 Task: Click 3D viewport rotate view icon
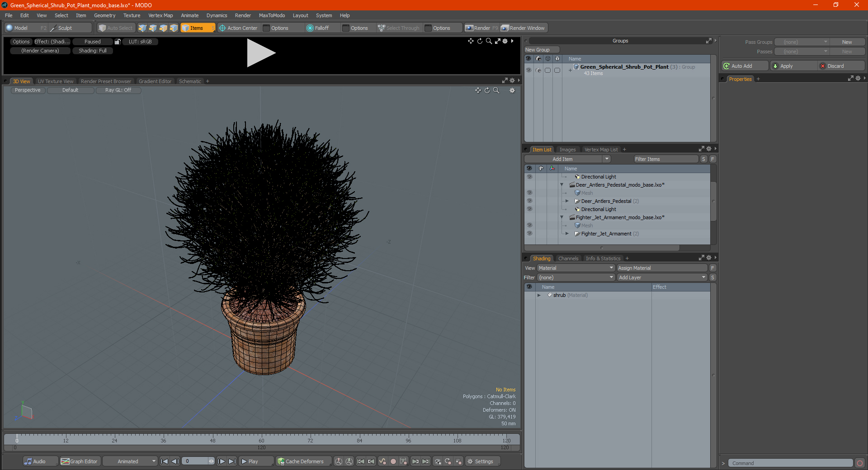[487, 90]
